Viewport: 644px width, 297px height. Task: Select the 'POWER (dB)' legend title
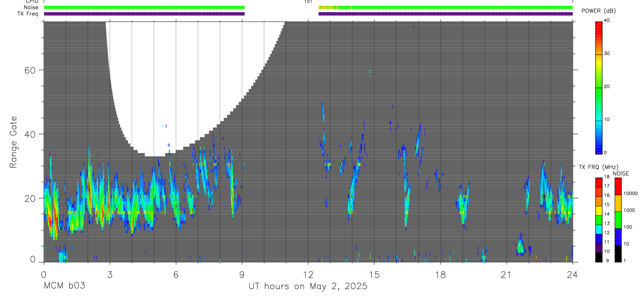coord(599,11)
